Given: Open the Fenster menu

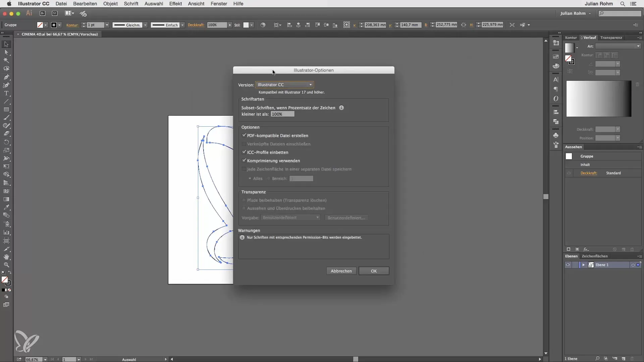Looking at the screenshot, I should click(219, 4).
